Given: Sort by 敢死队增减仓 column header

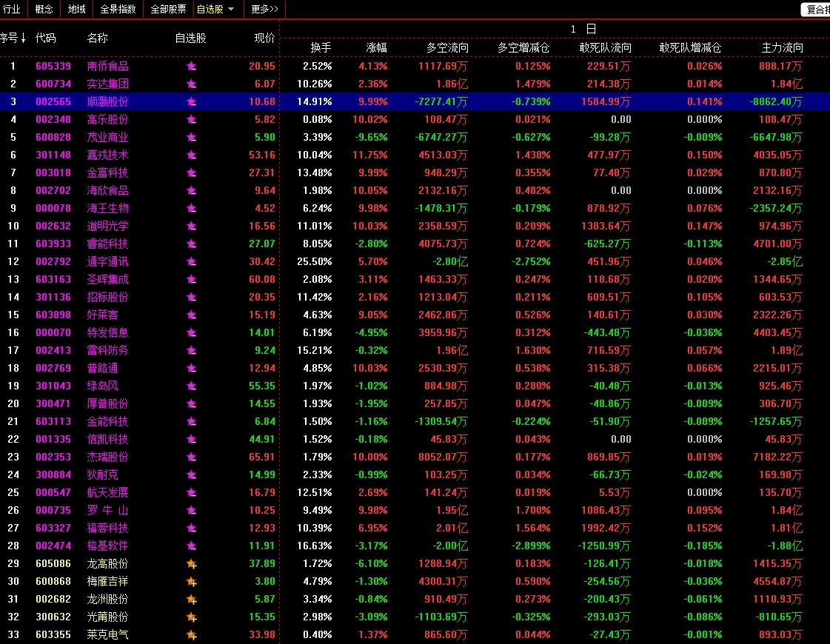Looking at the screenshot, I should pyautogui.click(x=690, y=47).
